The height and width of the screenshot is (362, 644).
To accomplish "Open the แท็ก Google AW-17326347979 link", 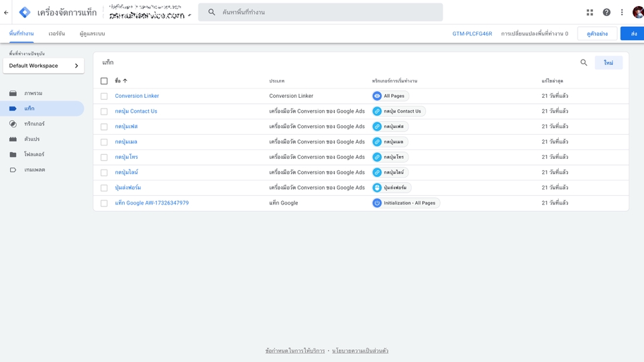I will (152, 202).
